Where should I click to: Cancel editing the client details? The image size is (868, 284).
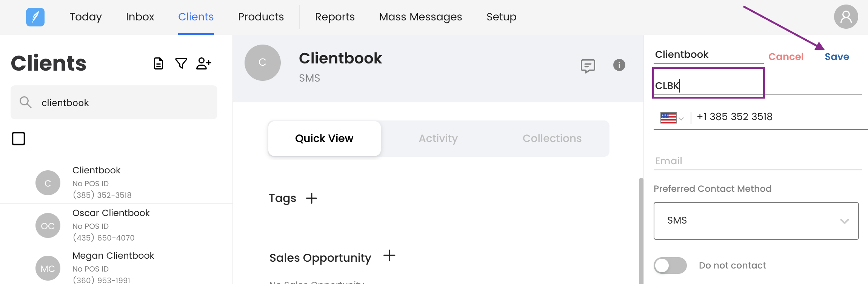pos(786,57)
